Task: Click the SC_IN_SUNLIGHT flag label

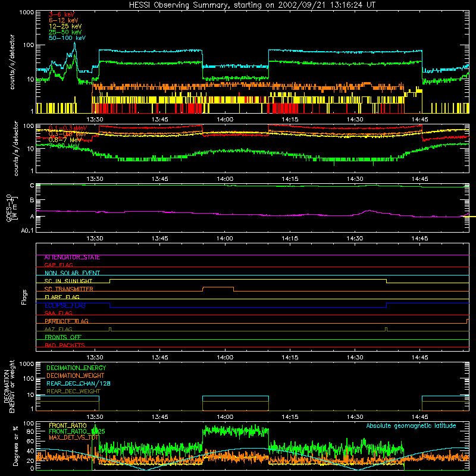Action: click(68, 281)
